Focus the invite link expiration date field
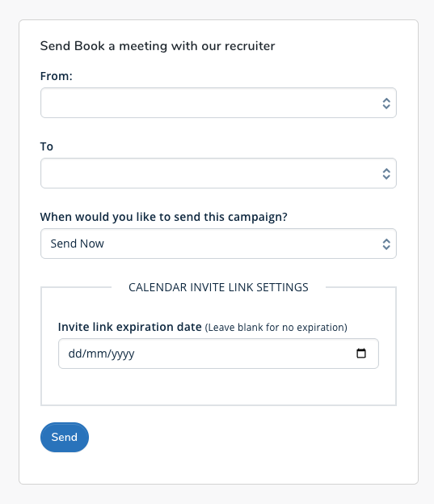Image resolution: width=434 pixels, height=504 pixels. pos(218,354)
